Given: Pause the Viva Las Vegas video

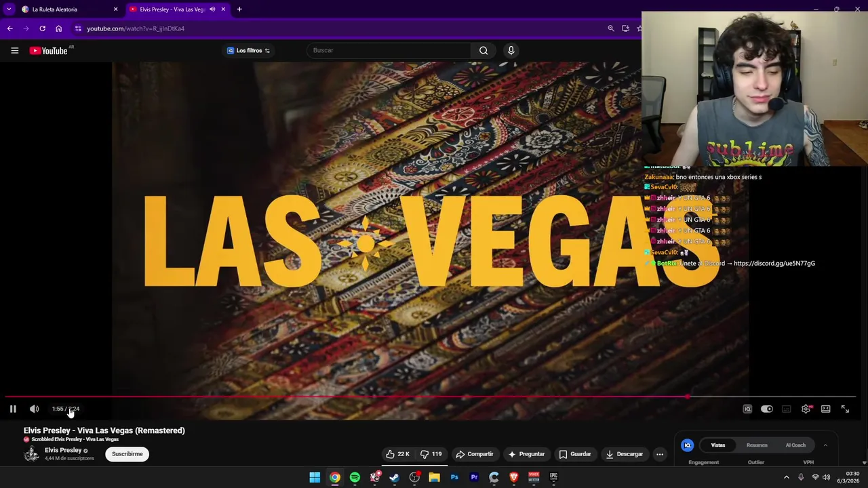Looking at the screenshot, I should pos(13,409).
